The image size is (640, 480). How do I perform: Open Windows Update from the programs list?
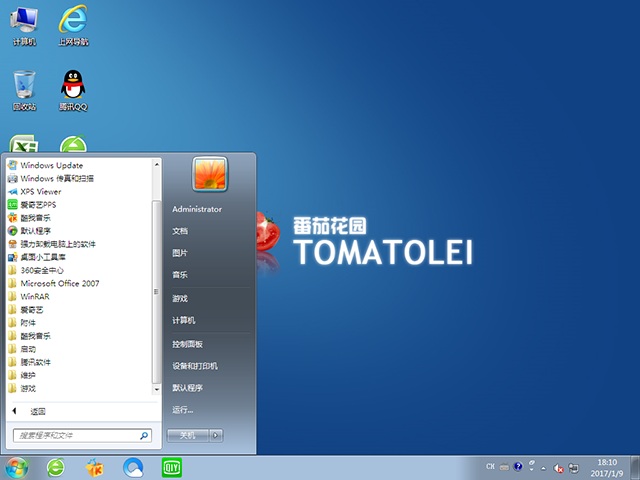51,165
